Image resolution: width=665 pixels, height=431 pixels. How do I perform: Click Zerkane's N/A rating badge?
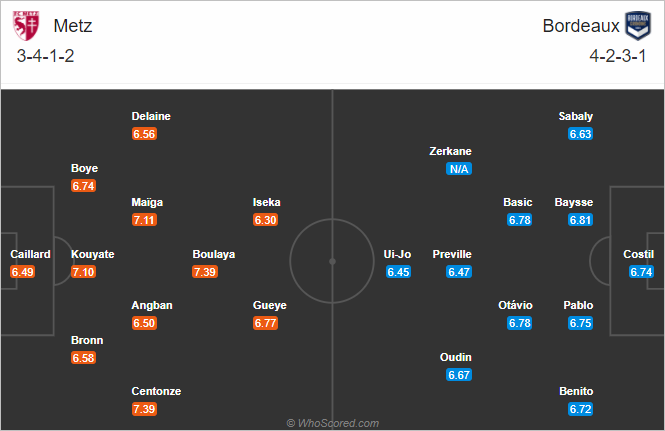(459, 169)
